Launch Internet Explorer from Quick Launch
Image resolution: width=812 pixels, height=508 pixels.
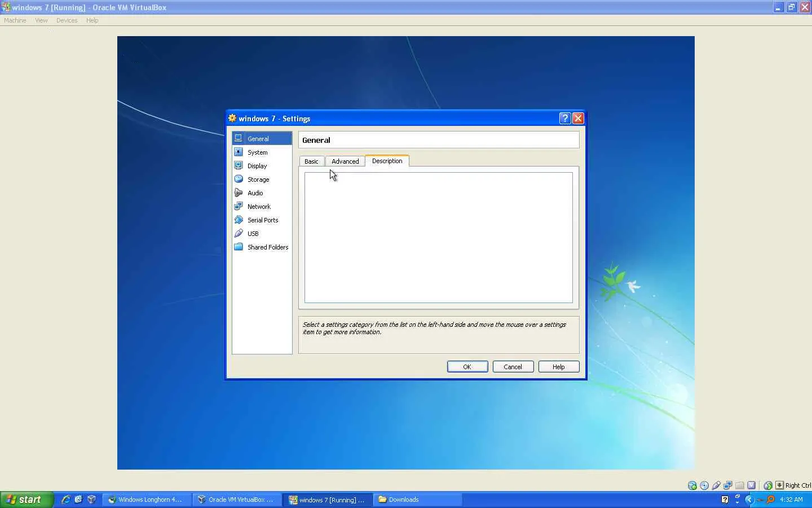[65, 500]
